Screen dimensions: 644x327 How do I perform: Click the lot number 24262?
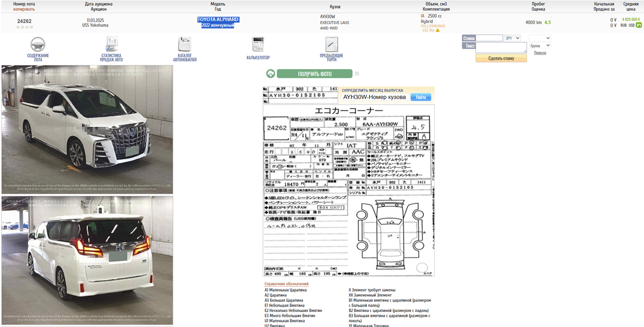pyautogui.click(x=24, y=21)
